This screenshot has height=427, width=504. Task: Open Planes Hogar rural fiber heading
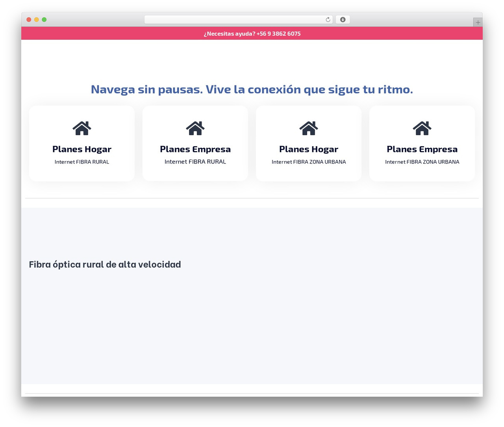tap(82, 149)
